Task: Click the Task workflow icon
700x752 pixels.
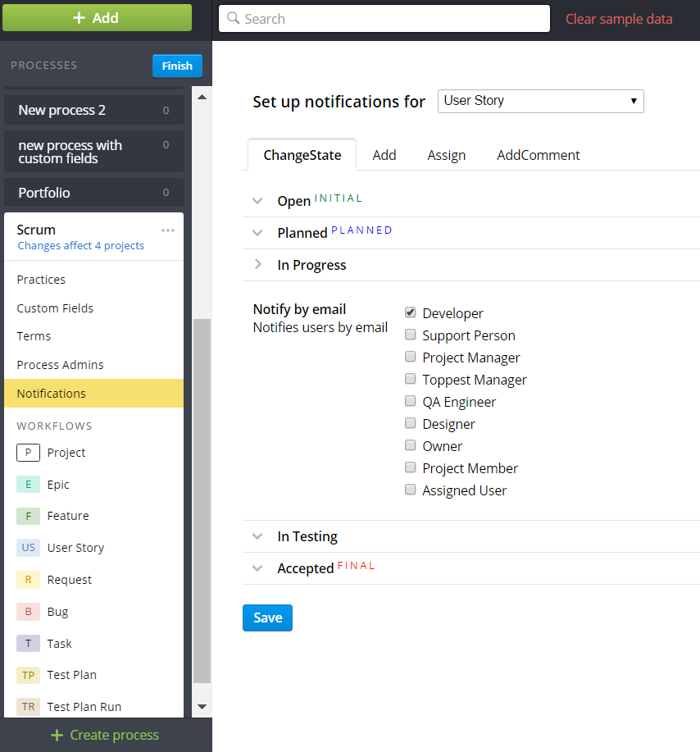Action: [x=28, y=644]
